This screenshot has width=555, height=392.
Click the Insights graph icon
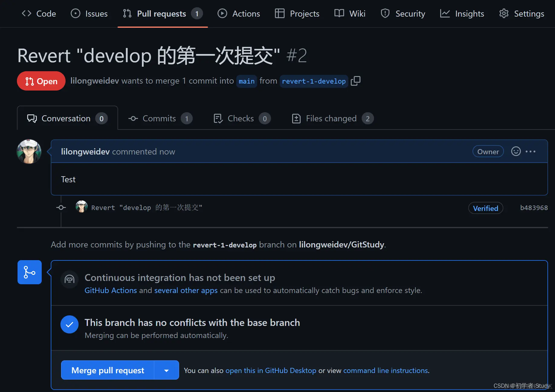pos(444,13)
